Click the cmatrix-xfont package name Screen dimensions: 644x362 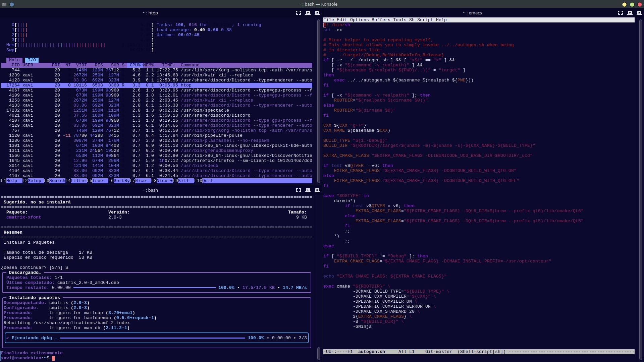(24, 217)
